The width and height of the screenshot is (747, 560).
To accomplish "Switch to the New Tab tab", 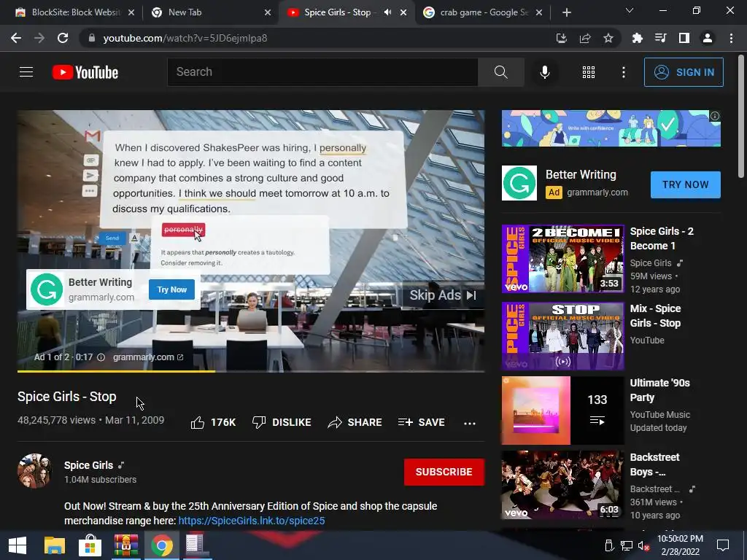I will coord(209,12).
